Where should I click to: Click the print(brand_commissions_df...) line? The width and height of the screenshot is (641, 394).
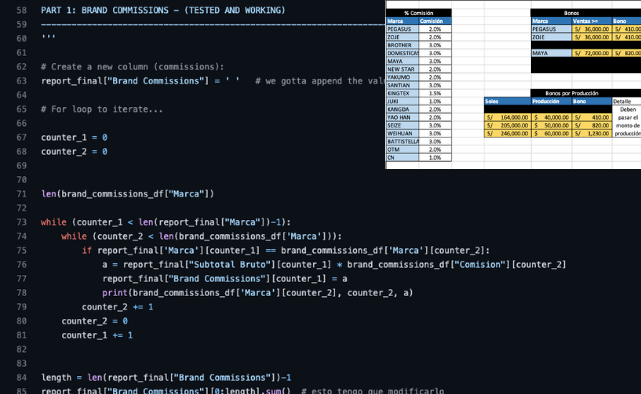(258, 293)
